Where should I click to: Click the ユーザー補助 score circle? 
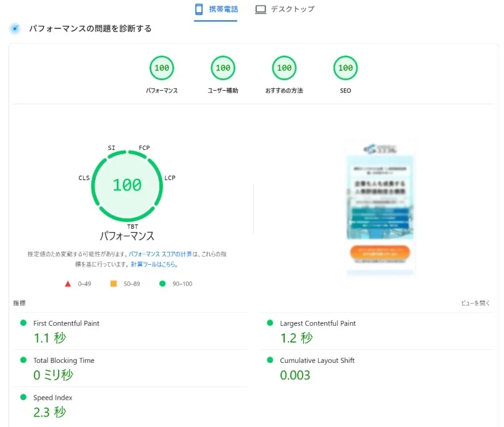tap(222, 68)
